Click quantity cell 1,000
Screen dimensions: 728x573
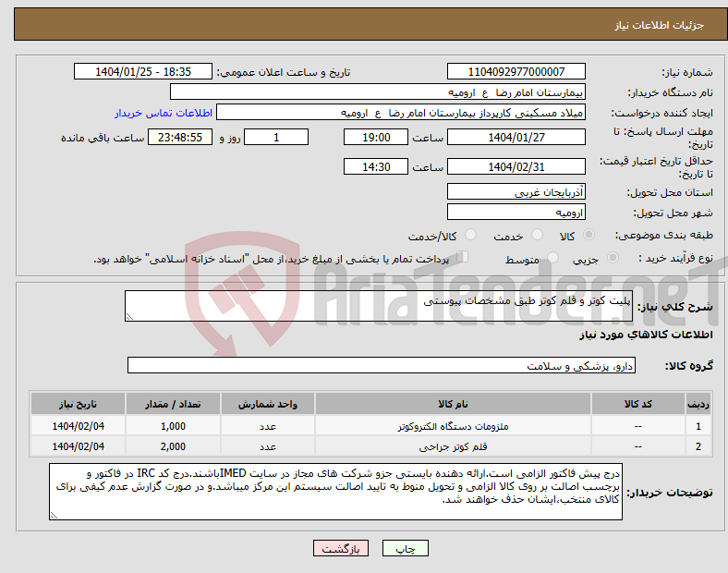(x=173, y=426)
